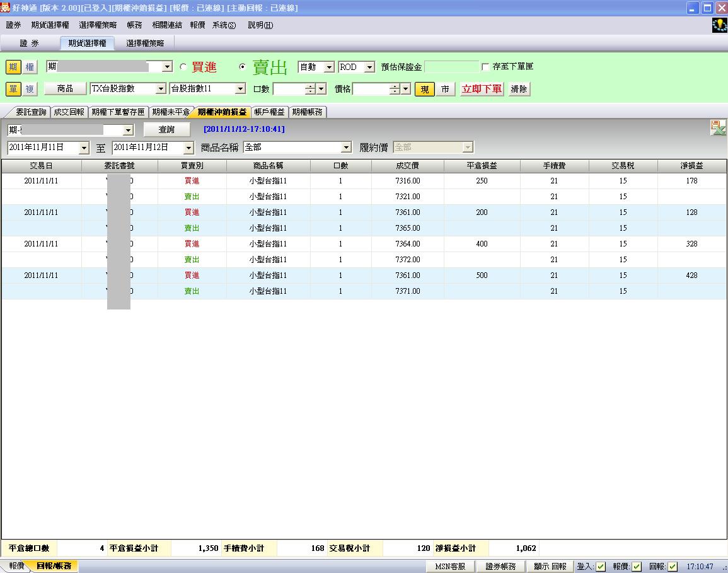Switch to the 報價 bottom tab

16,566
